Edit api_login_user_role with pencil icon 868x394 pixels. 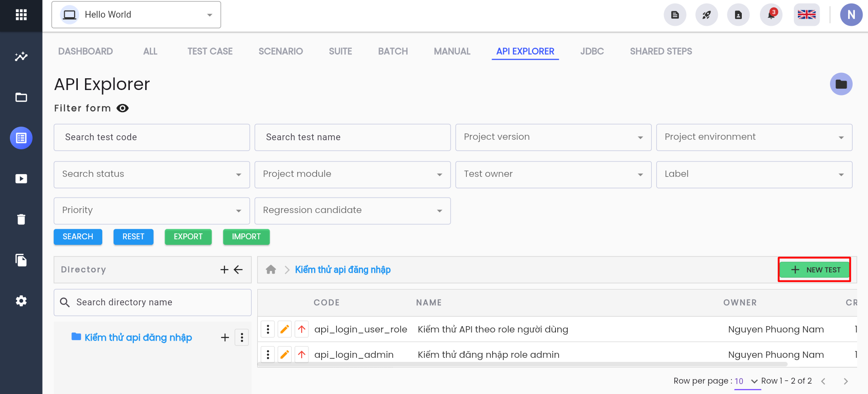point(285,329)
